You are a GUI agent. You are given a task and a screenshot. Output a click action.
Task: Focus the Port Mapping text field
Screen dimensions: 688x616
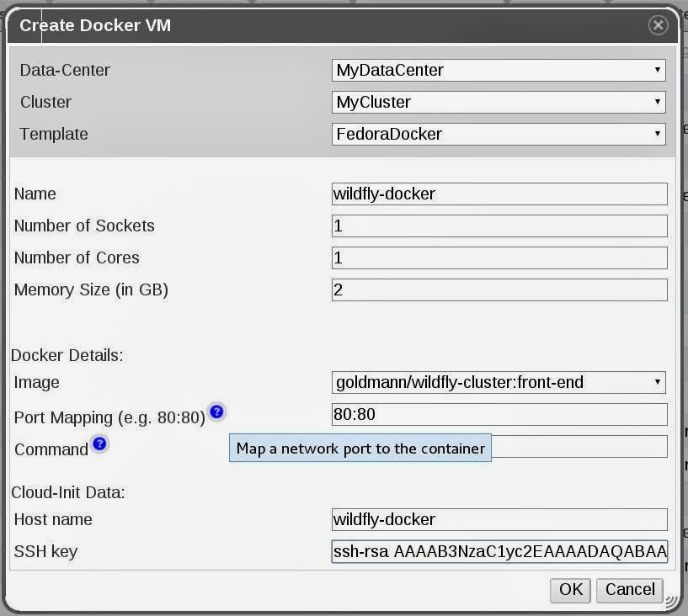[499, 415]
